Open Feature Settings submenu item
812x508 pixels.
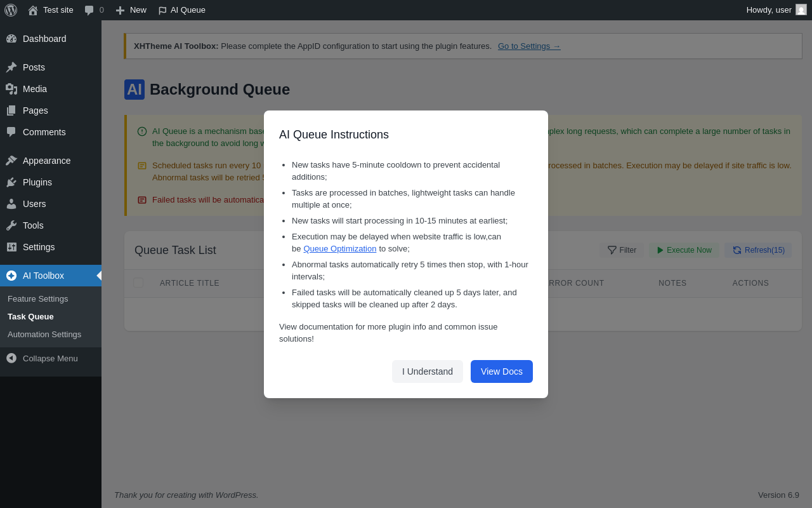pos(37,298)
